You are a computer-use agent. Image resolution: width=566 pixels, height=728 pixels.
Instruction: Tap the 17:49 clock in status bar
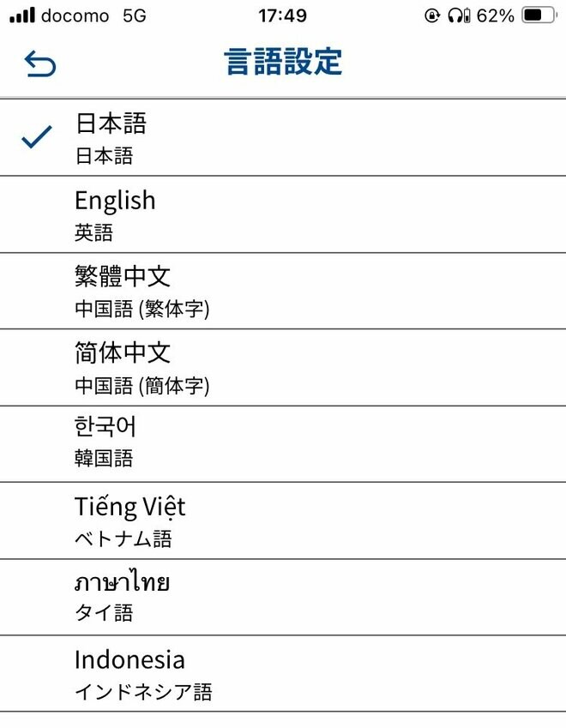282,15
